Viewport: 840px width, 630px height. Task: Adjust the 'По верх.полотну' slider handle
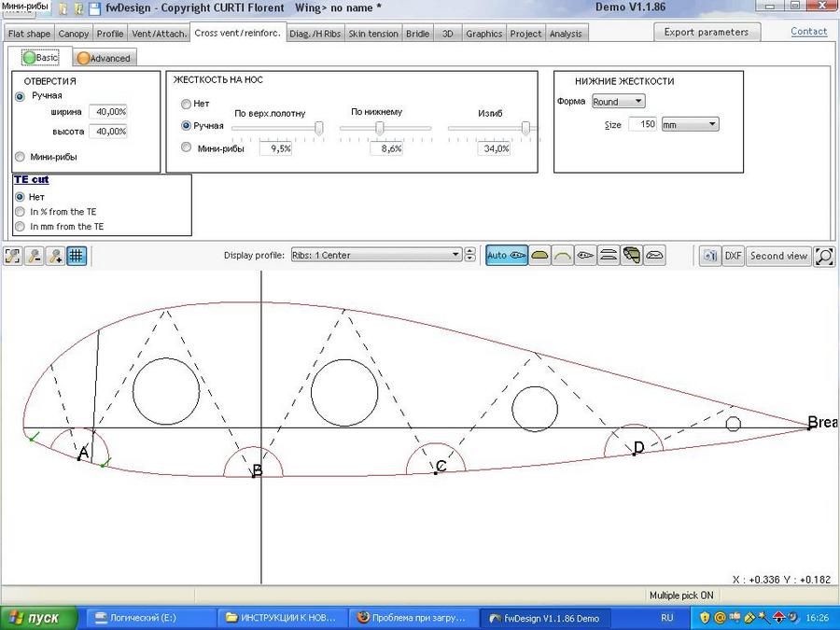[320, 128]
